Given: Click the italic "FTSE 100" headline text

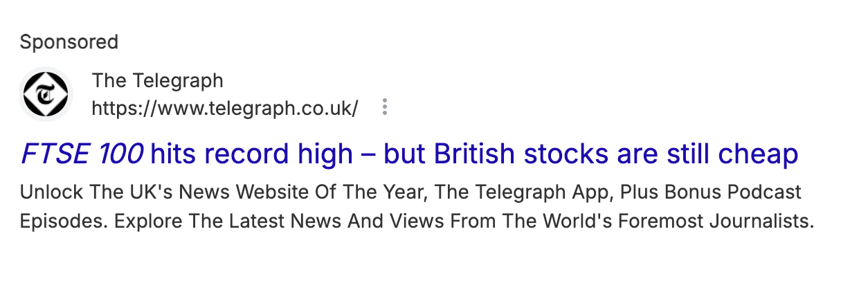Looking at the screenshot, I should tap(82, 154).
